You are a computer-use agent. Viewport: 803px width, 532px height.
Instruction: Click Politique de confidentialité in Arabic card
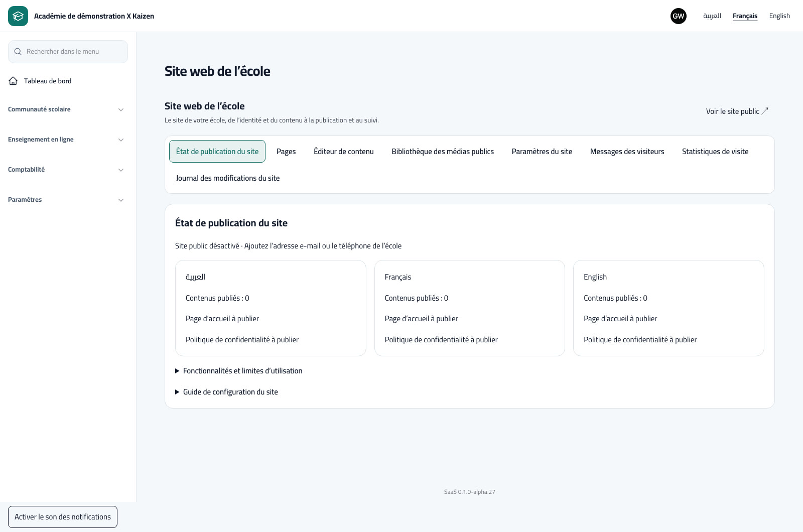pos(242,340)
